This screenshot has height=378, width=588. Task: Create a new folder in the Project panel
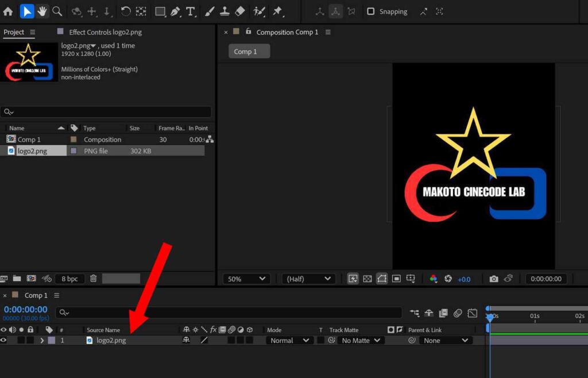coord(17,278)
